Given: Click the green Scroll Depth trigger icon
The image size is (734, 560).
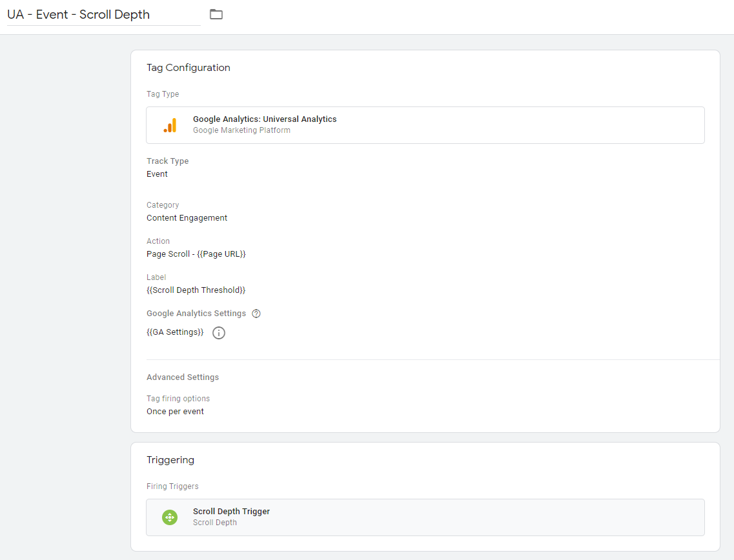Looking at the screenshot, I should (x=170, y=517).
